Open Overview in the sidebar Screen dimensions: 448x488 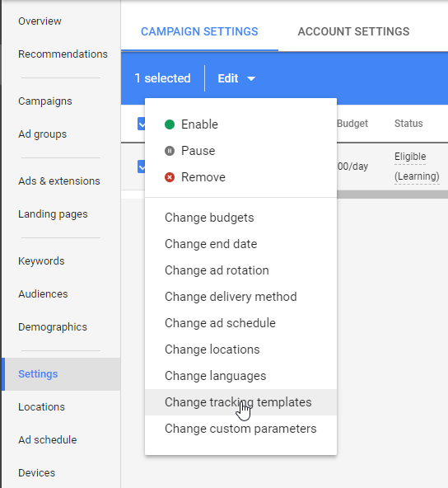pyautogui.click(x=40, y=21)
